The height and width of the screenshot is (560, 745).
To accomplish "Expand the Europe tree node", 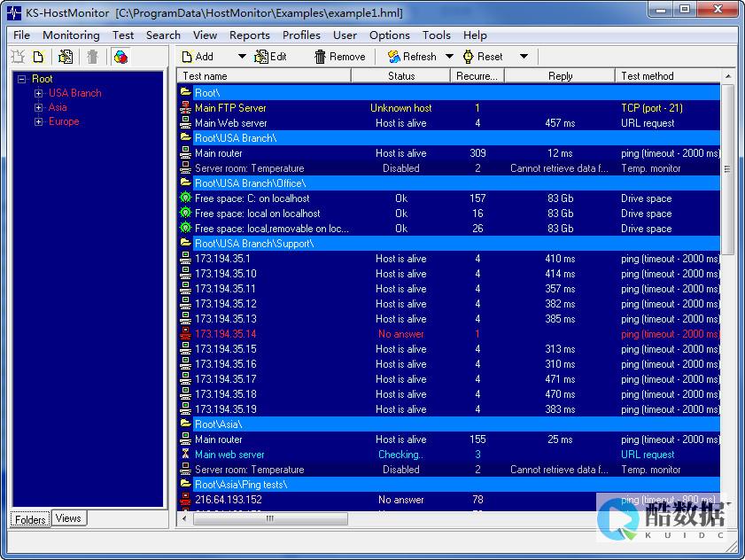I will point(38,121).
